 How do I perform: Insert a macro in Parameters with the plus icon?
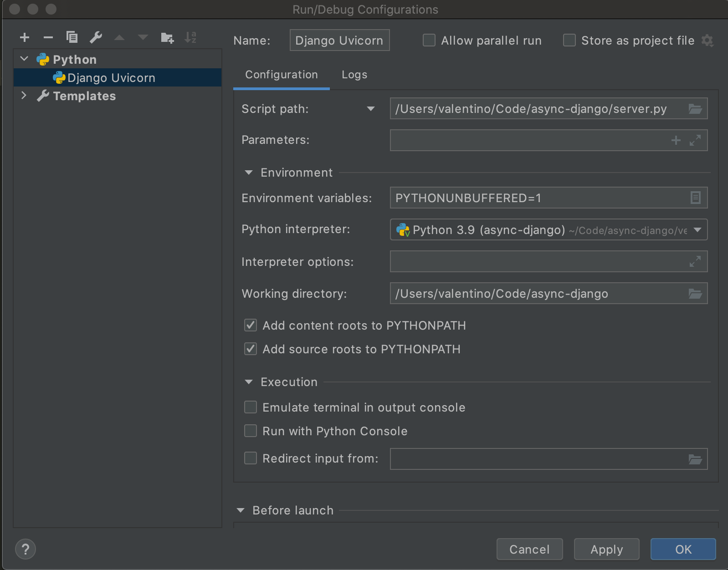676,140
